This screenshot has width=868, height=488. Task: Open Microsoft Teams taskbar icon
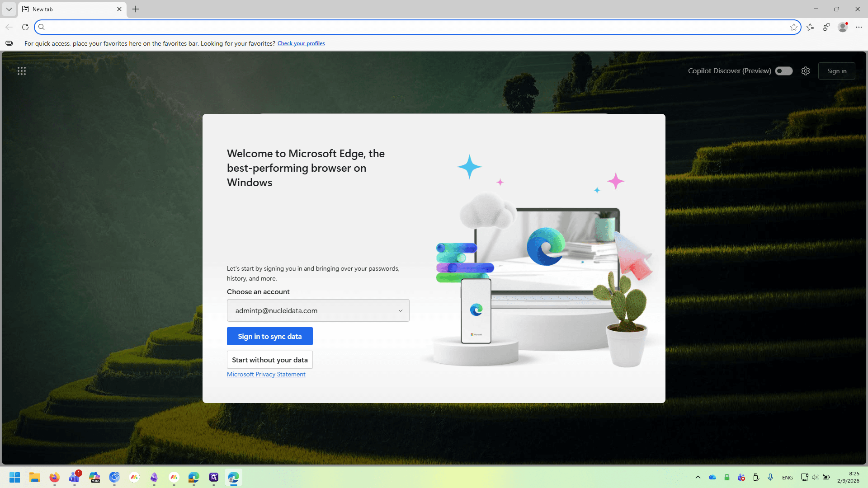[x=75, y=477]
